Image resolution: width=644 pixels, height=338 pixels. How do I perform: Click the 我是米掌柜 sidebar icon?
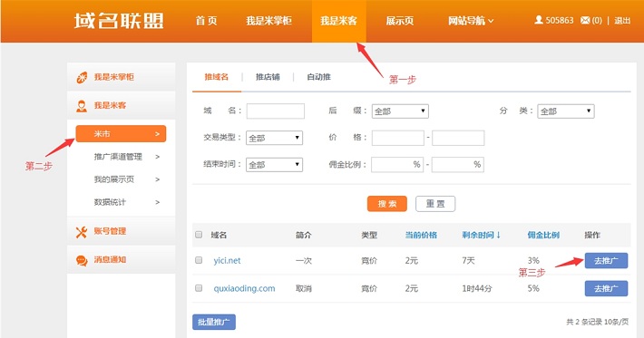click(82, 77)
